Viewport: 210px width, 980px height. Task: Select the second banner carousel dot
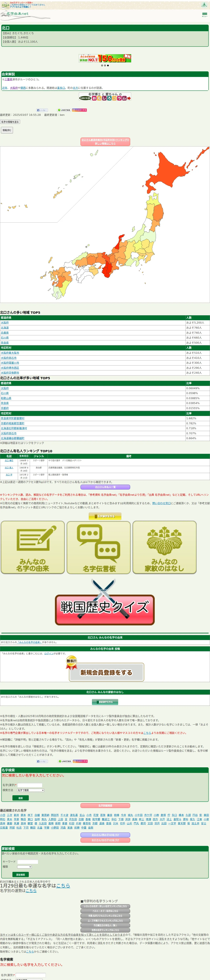click(x=105, y=65)
